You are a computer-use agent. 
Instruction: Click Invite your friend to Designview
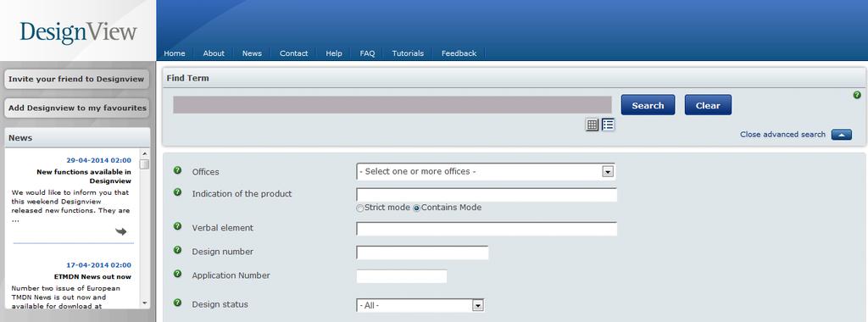click(x=76, y=79)
